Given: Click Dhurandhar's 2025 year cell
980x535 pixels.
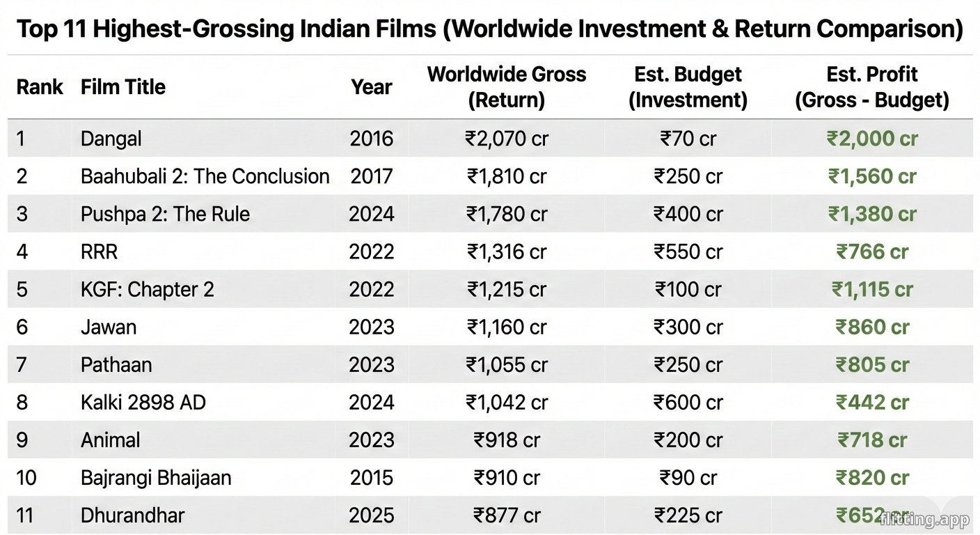Looking at the screenshot, I should coord(372,515).
